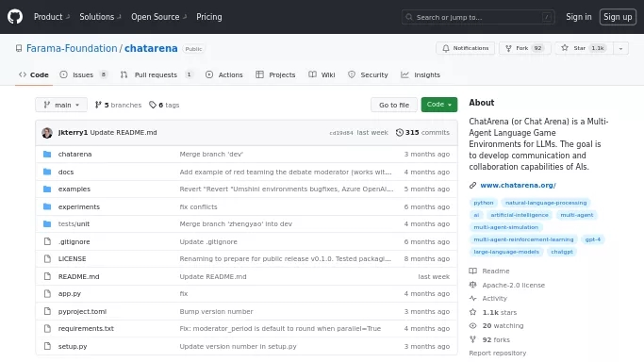Click the chatgpt topic tag
644x362 pixels.
(562, 252)
